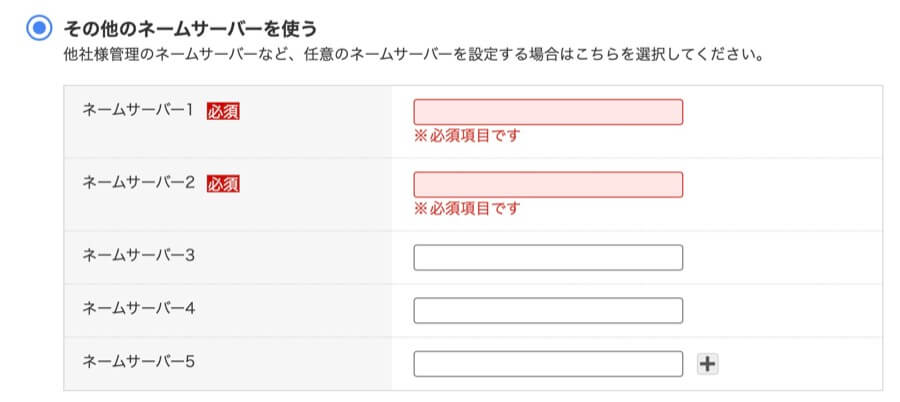This screenshot has height=402, width=900.
Task: Click the plus icon to add nameserver field
Action: [x=708, y=364]
